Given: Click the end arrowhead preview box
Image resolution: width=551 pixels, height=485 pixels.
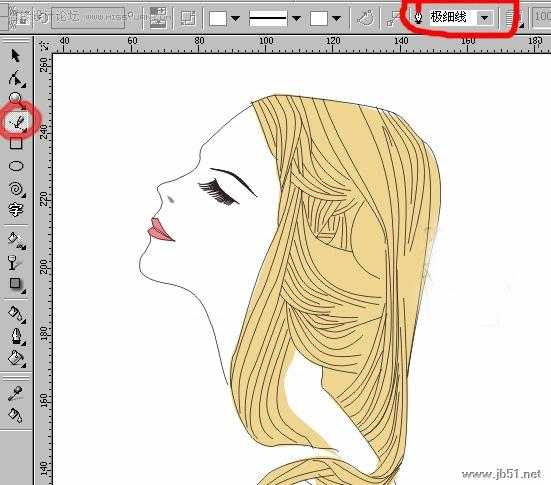Looking at the screenshot, I should pyautogui.click(x=319, y=18).
